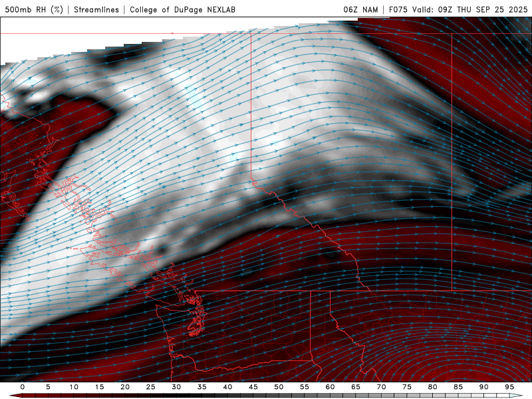Click the colorbar label "20"
The height and width of the screenshot is (399, 532).
tap(125, 387)
